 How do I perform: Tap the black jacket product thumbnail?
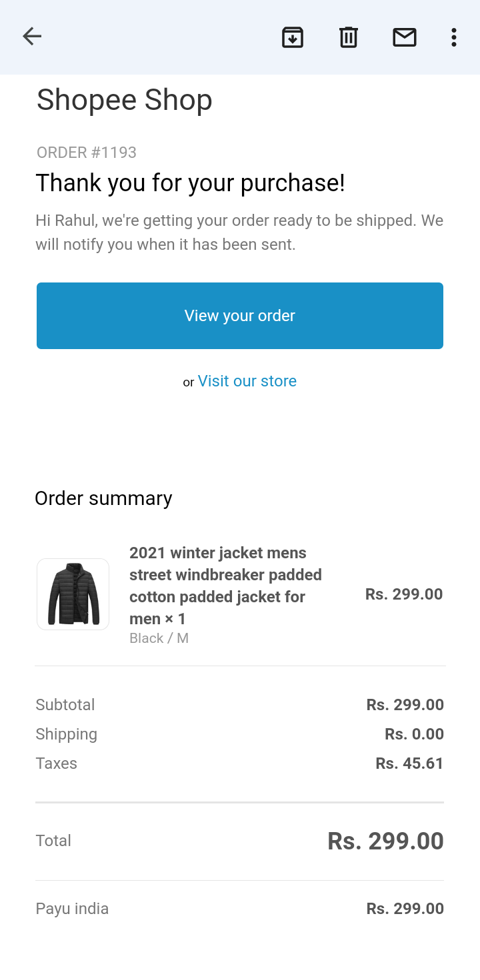[73, 594]
